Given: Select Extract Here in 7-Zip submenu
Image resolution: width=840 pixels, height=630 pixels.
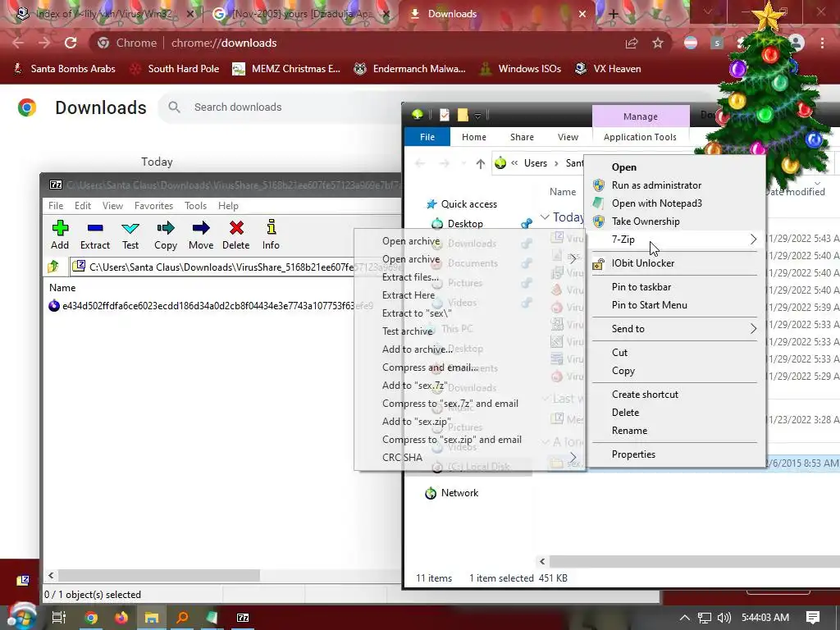Looking at the screenshot, I should tap(468, 295).
